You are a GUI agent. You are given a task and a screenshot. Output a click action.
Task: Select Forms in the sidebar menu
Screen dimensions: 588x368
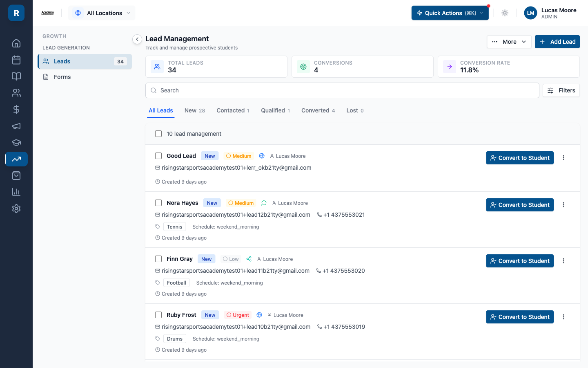point(85,77)
